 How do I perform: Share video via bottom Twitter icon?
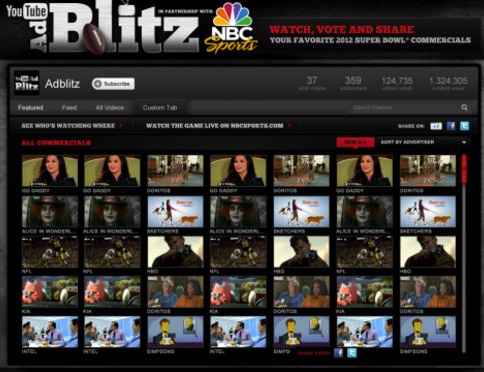pos(352,353)
